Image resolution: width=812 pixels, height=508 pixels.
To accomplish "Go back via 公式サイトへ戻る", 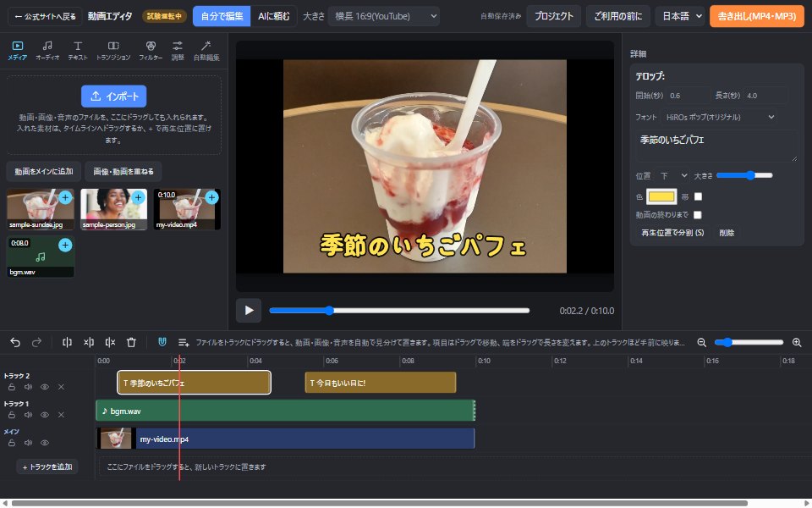I will tap(45, 16).
